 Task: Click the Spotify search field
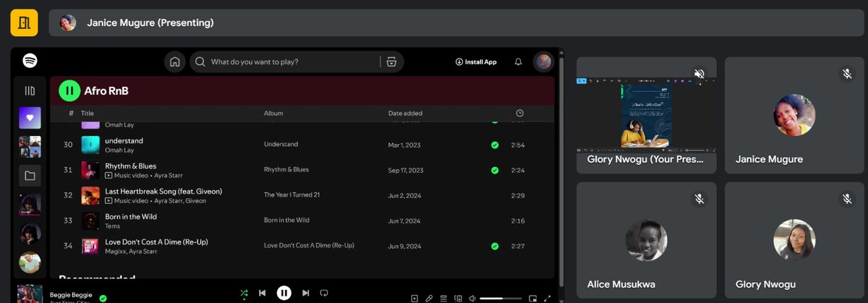[297, 62]
